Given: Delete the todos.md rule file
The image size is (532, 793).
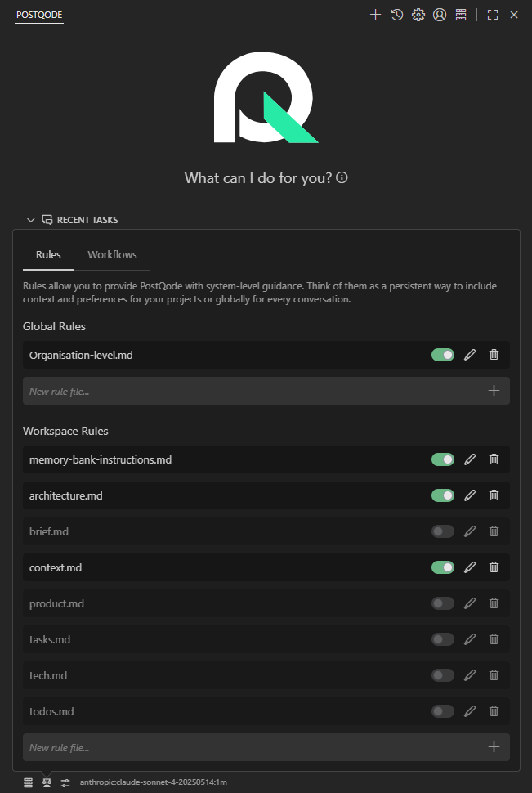Looking at the screenshot, I should click(494, 711).
